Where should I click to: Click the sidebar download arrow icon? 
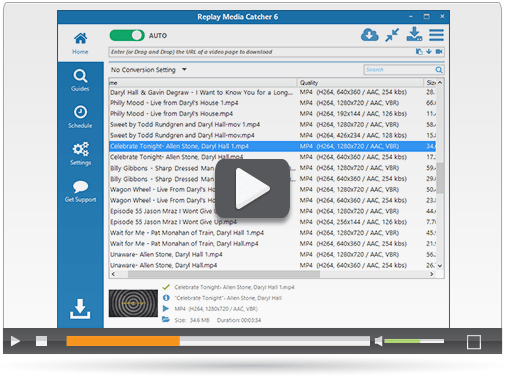tap(80, 309)
